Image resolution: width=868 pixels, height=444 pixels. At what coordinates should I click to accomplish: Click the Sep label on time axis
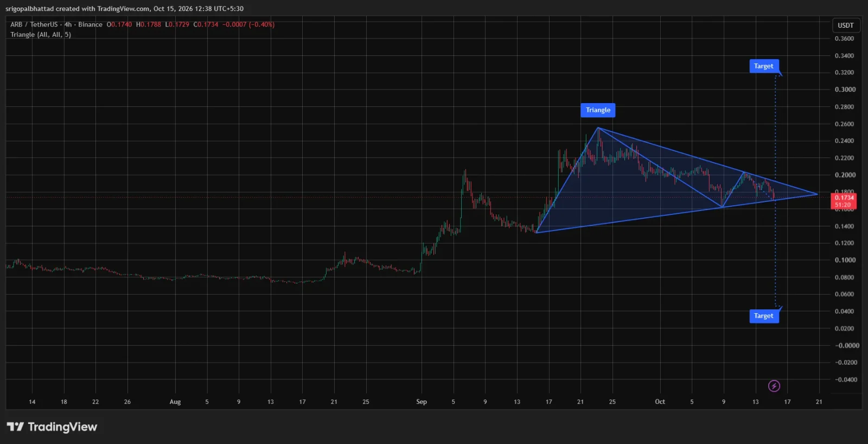click(x=422, y=402)
